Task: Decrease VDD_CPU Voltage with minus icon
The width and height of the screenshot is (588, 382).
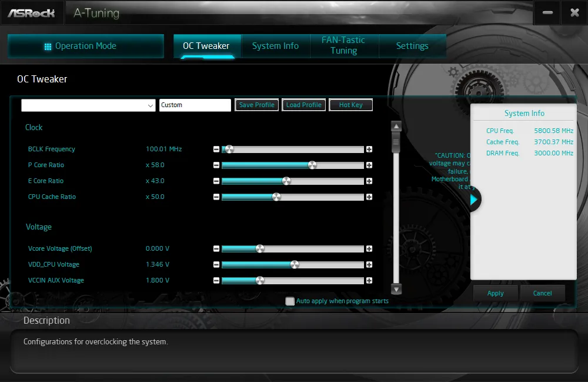Action: 216,264
